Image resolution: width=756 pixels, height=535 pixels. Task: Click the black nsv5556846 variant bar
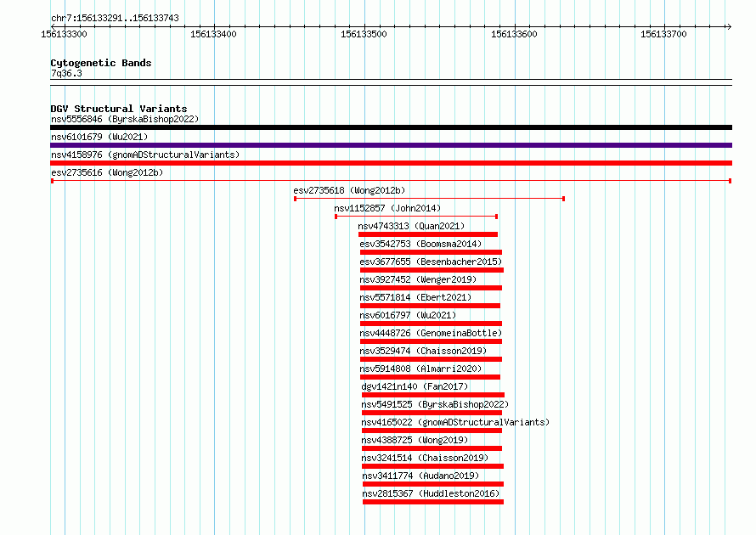[x=391, y=127]
